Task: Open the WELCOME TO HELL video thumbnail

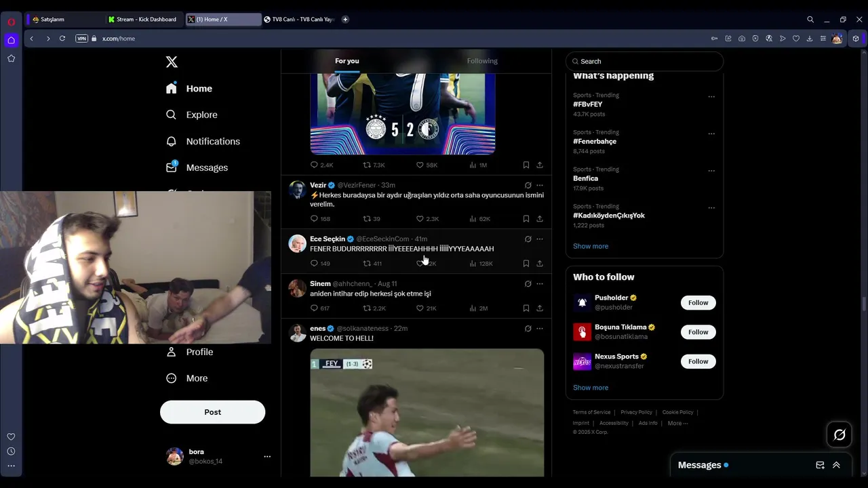Action: click(427, 413)
